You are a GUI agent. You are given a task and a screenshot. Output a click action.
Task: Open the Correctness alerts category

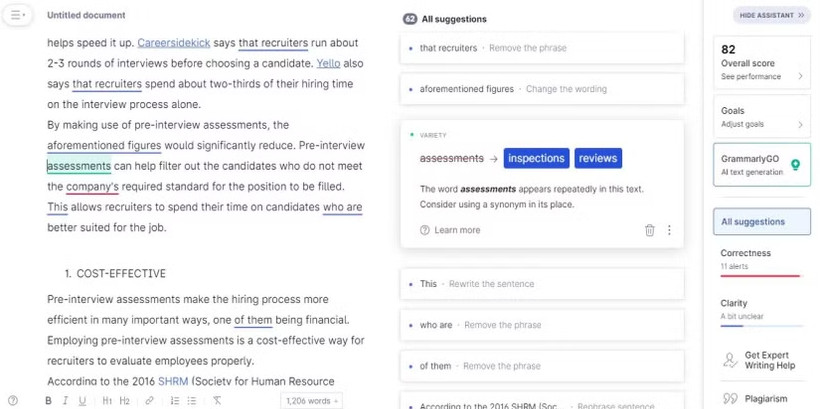(762, 263)
